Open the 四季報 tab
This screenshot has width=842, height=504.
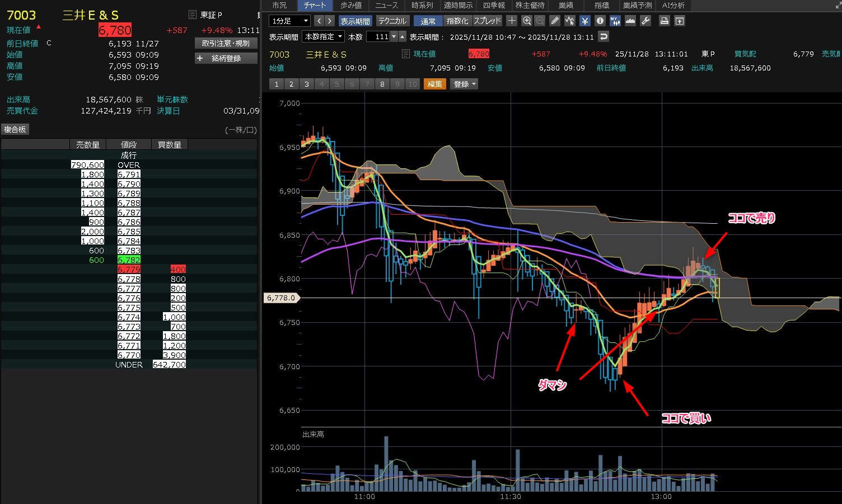pos(494,5)
